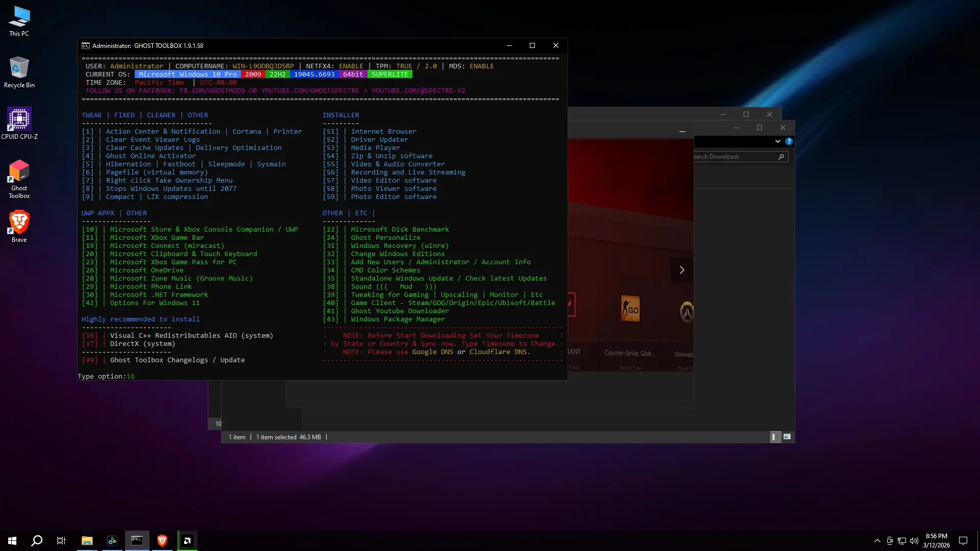Screen dimensions: 980x551
Task: Launch Brave browser desktop shortcut
Action: [19, 227]
